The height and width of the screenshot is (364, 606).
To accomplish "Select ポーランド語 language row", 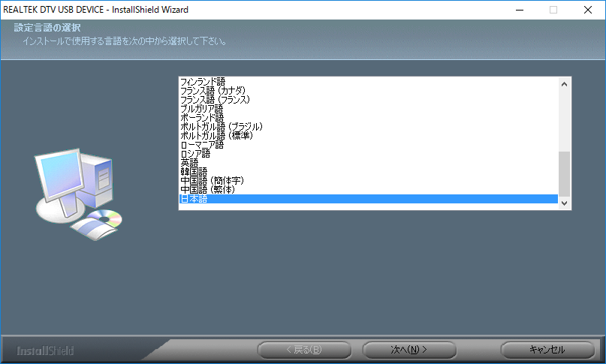I will (368, 118).
